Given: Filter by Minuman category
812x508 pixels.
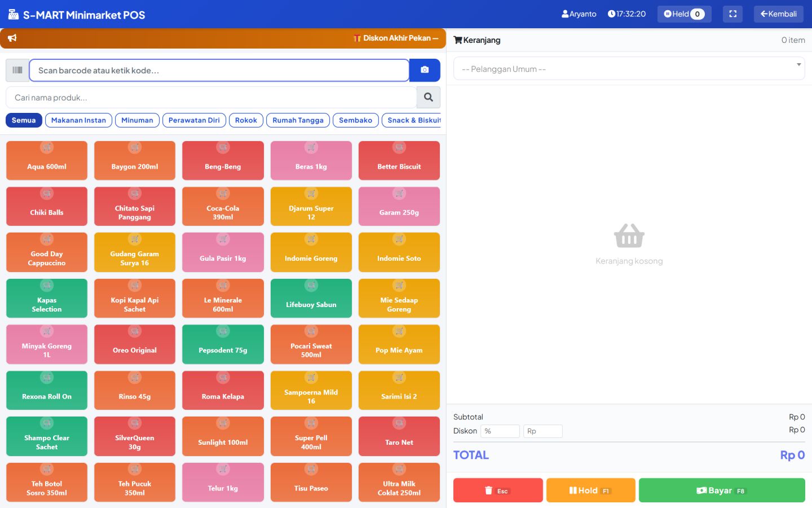Looking at the screenshot, I should 137,120.
